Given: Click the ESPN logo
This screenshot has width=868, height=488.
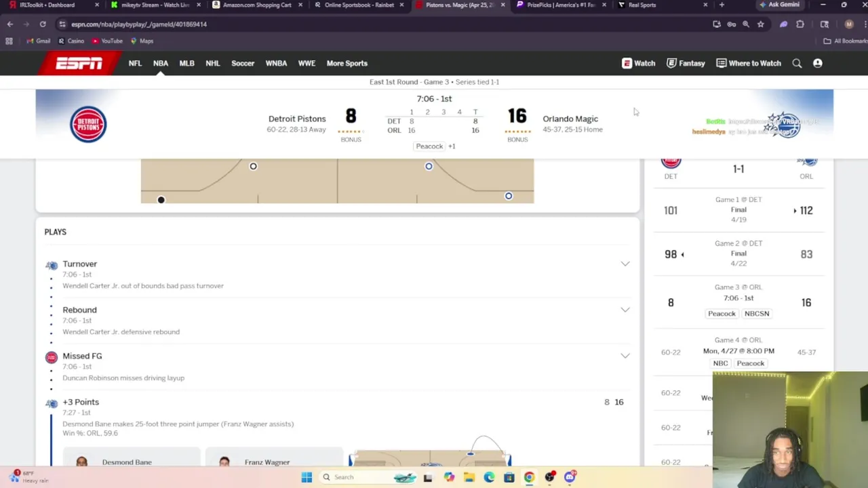Looking at the screenshot, I should 79,63.
